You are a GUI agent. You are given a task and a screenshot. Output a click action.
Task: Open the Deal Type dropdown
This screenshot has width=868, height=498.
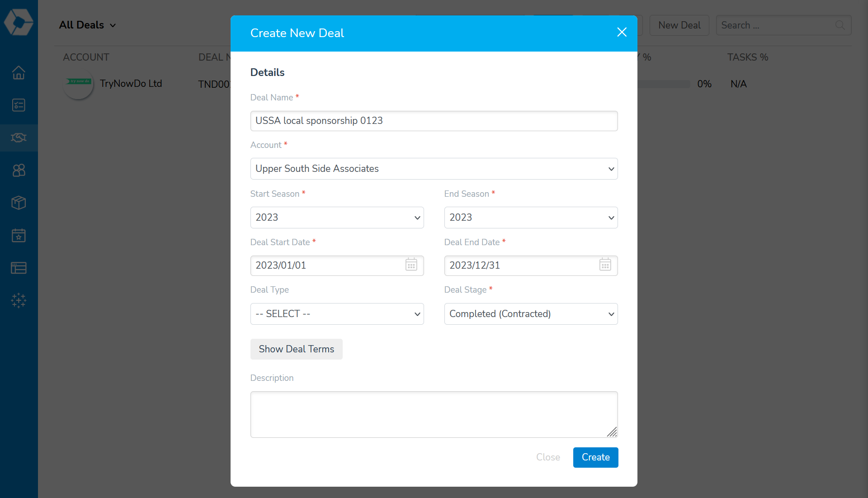337,314
